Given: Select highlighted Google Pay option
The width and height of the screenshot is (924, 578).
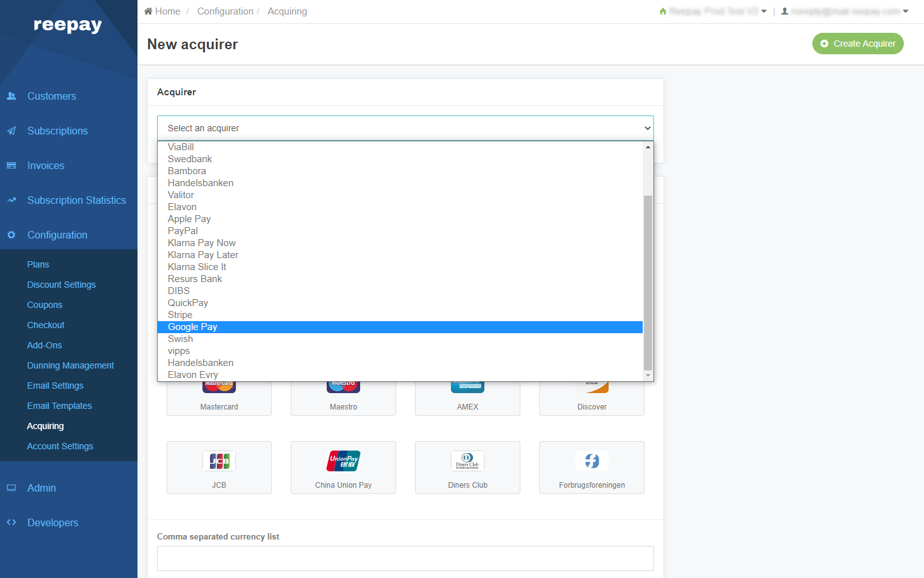Looking at the screenshot, I should (x=400, y=327).
